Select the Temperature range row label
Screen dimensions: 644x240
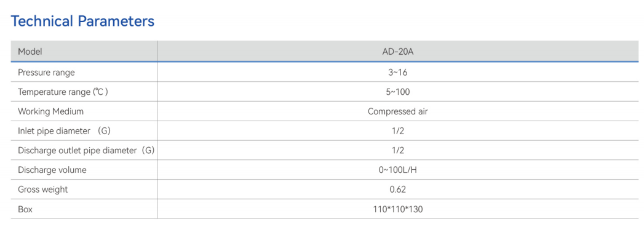click(x=63, y=92)
